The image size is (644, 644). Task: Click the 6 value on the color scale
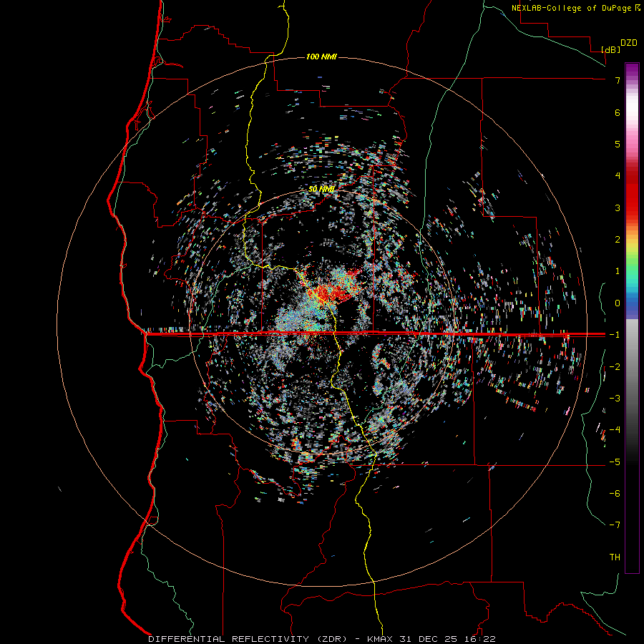618,112
